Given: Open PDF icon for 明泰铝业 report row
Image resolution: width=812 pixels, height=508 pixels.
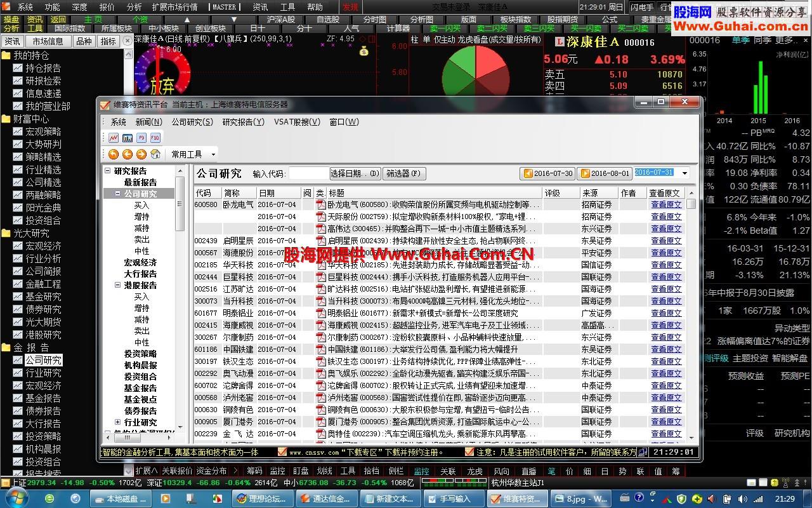Looking at the screenshot, I should [321, 313].
